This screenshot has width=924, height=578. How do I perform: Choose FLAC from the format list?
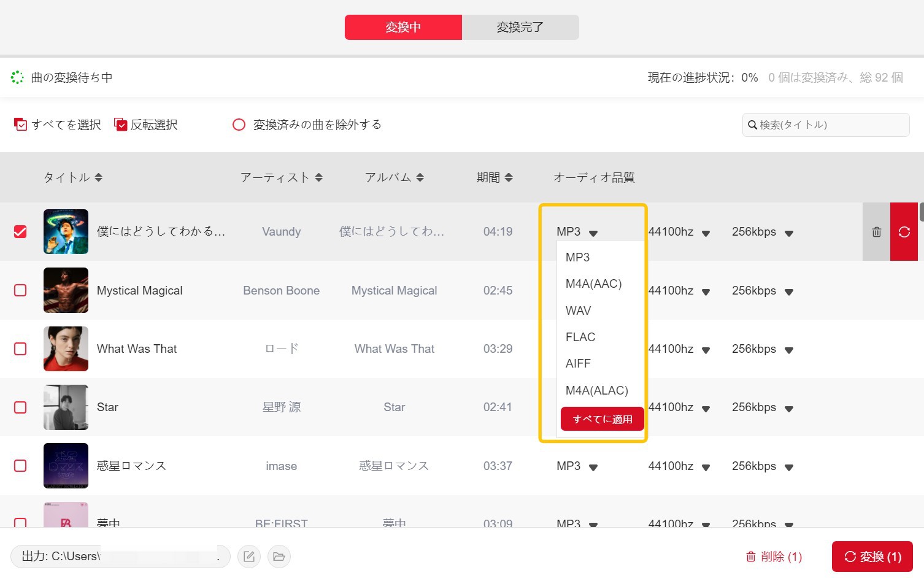click(x=580, y=337)
